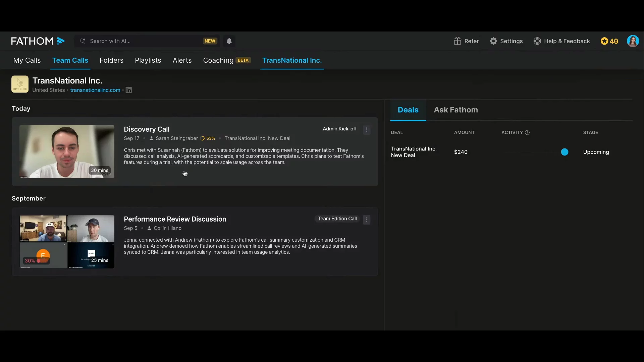Click the Team Edition Call tag

tap(337, 219)
